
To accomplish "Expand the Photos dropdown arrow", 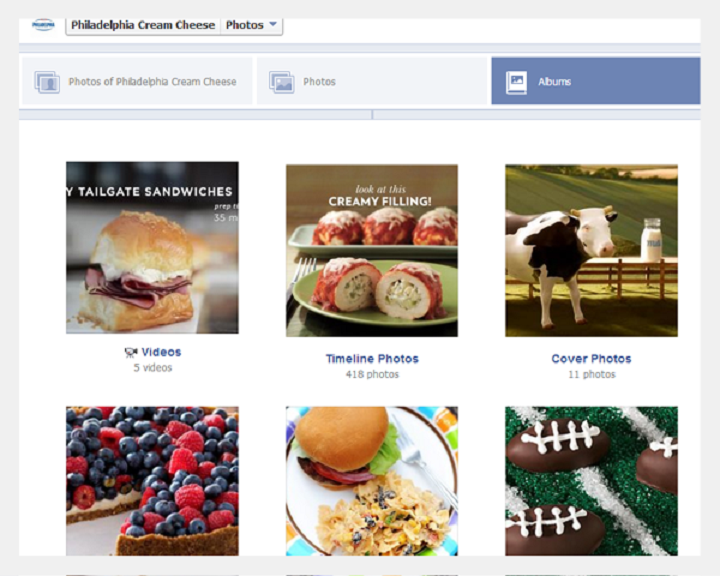I will 273,24.
